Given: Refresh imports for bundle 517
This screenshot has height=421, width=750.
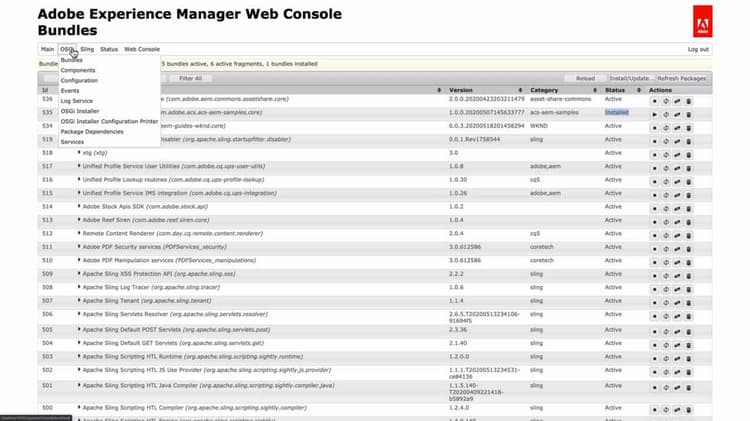Looking at the screenshot, I should 666,168.
